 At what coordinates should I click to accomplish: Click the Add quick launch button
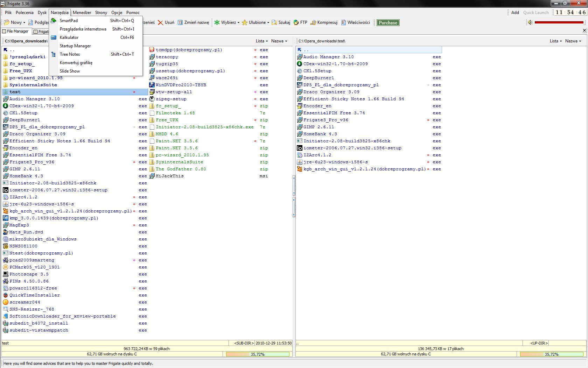point(515,12)
